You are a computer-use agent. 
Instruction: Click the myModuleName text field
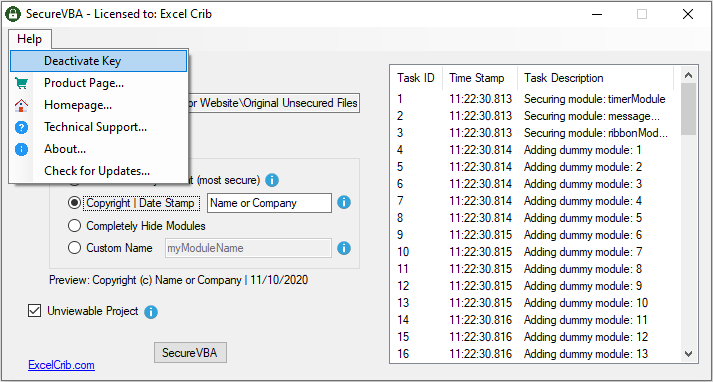tap(248, 248)
